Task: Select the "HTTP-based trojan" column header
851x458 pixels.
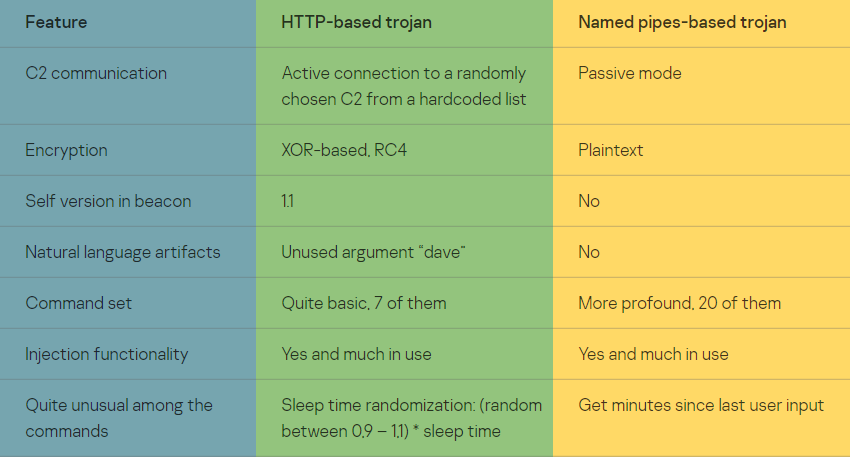Action: 356,22
